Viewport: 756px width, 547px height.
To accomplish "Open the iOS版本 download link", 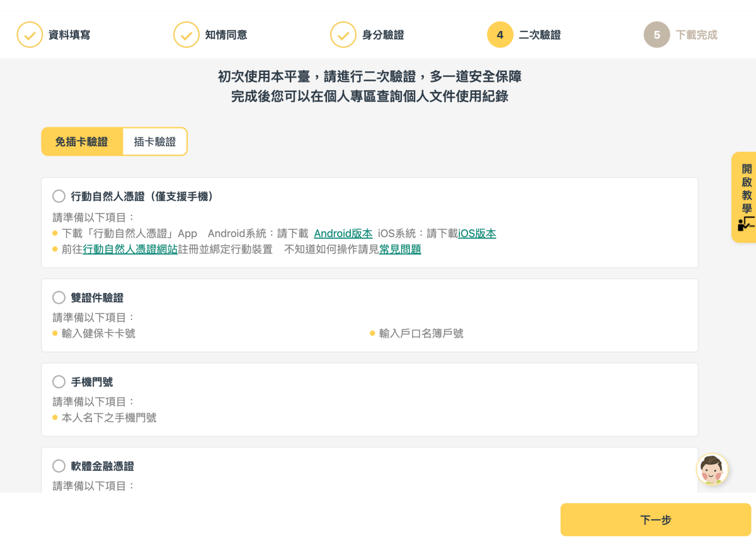I will pos(477,234).
